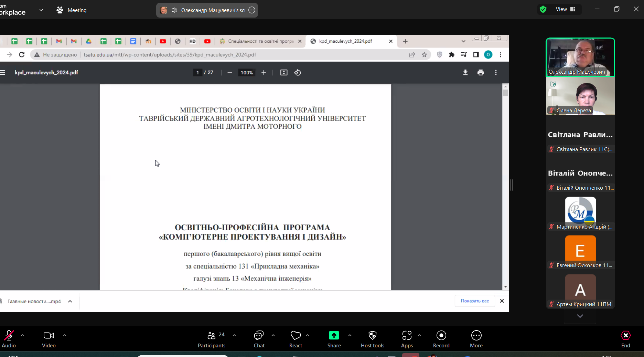The image size is (644, 357).
Task: Start recording with the Record button
Action: pos(441,339)
